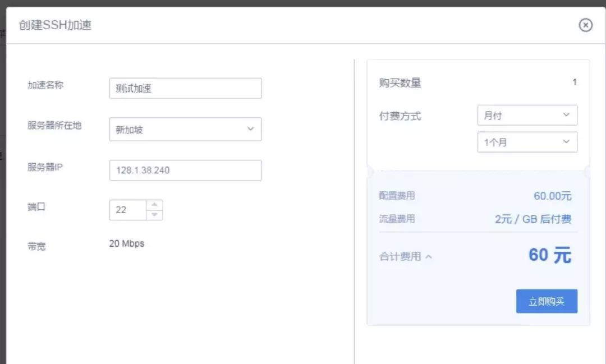Screen dimensions: 606x364
Task: Click the 创建SSH加速 dialog title
Action: pyautogui.click(x=55, y=25)
